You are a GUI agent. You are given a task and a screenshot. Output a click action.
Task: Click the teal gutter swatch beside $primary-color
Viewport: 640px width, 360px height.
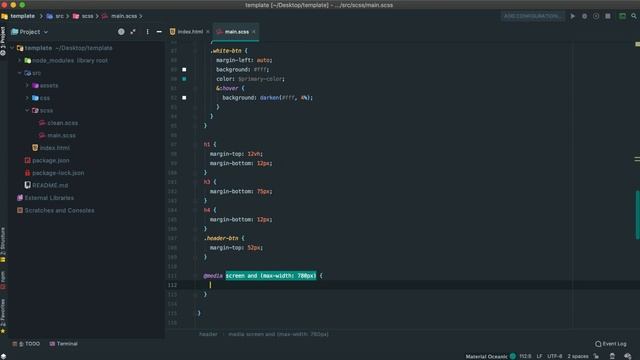184,79
